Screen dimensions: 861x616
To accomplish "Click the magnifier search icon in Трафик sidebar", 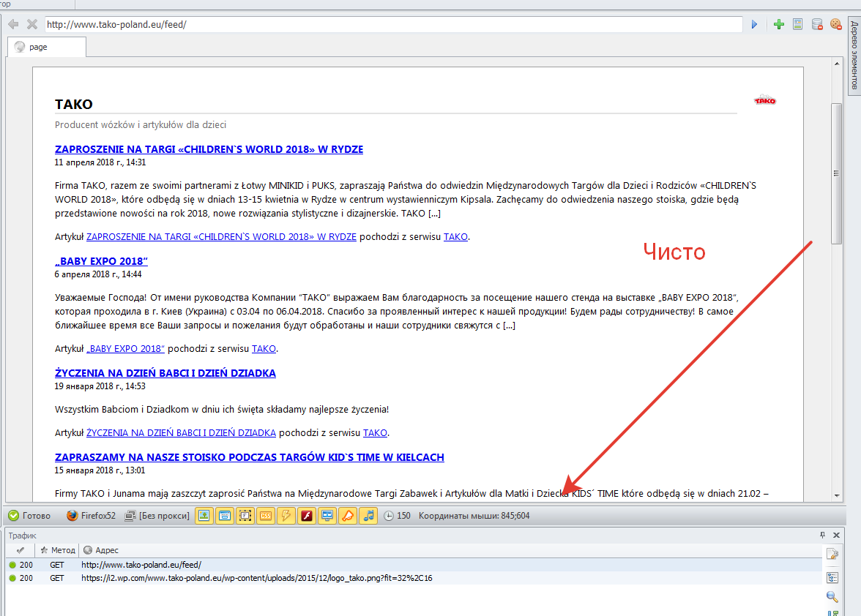I will (832, 597).
